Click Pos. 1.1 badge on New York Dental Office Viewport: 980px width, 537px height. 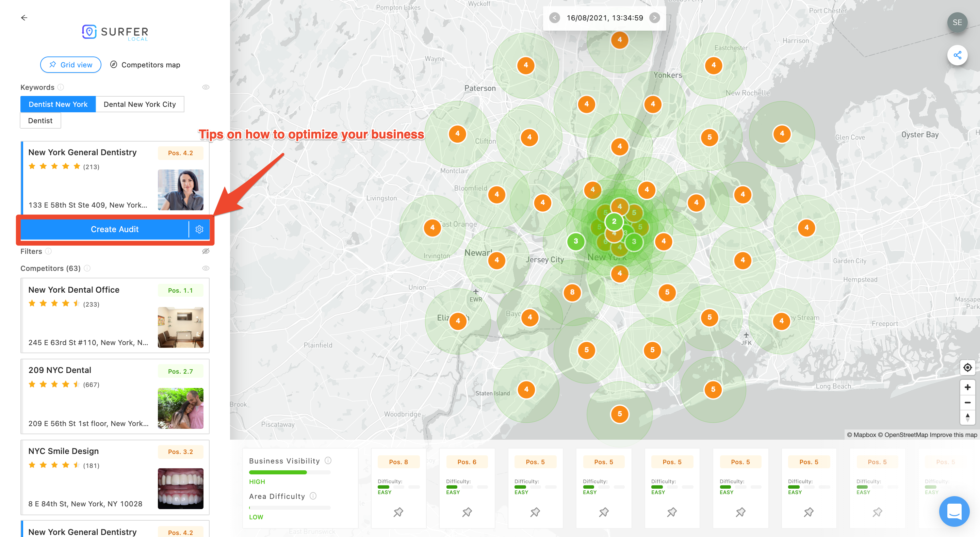pyautogui.click(x=180, y=290)
